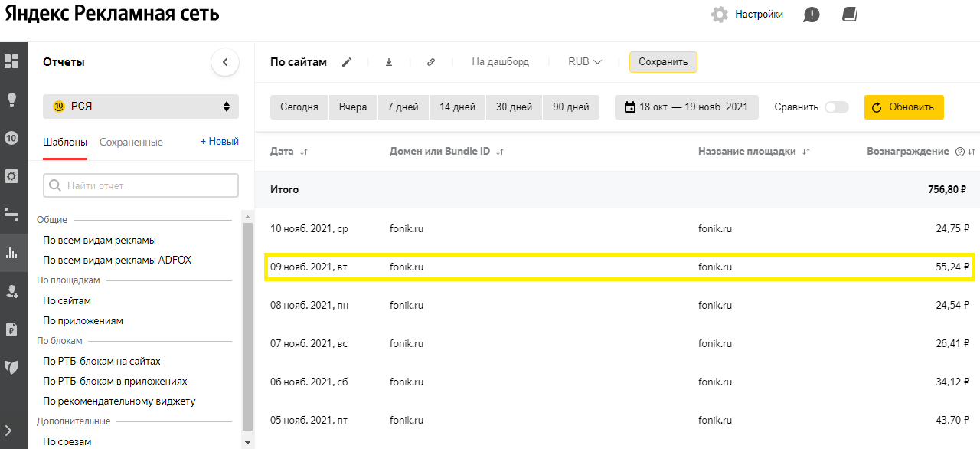Click the yellow Обновить button
The image size is (980, 449).
903,107
